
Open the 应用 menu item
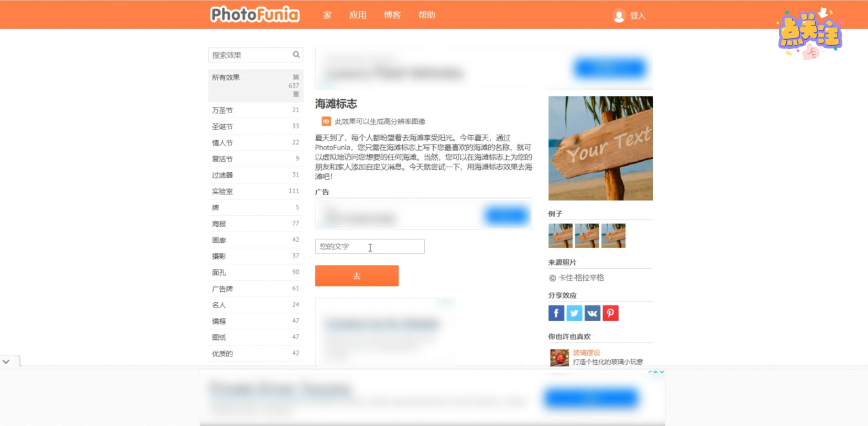(x=358, y=15)
